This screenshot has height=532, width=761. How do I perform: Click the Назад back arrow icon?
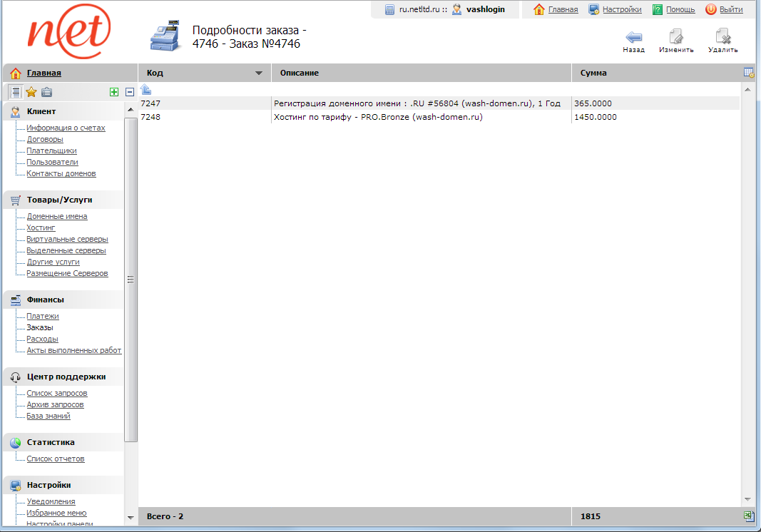(633, 37)
